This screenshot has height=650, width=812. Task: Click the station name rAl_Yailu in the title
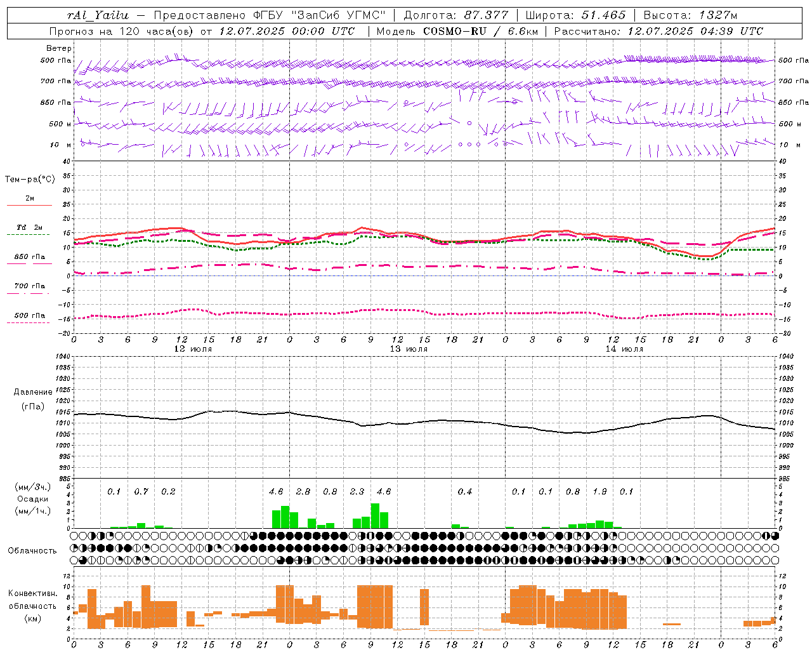pyautogui.click(x=98, y=15)
